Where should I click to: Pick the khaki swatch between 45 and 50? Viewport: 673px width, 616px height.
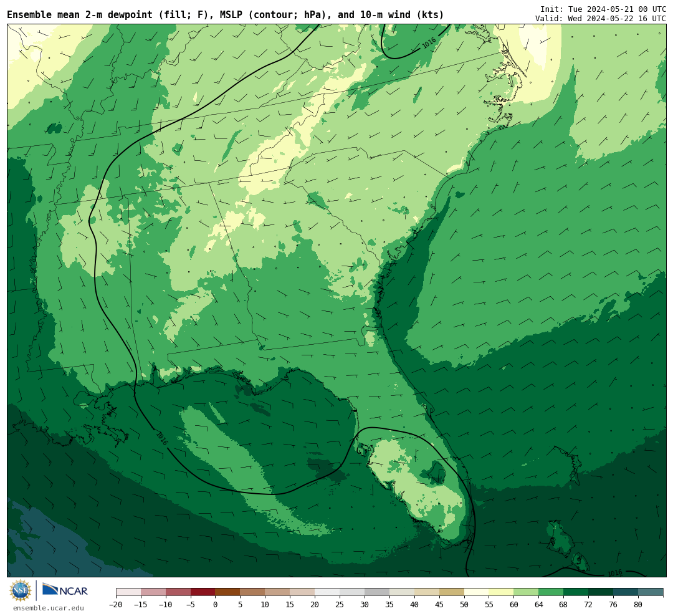[x=452, y=592]
